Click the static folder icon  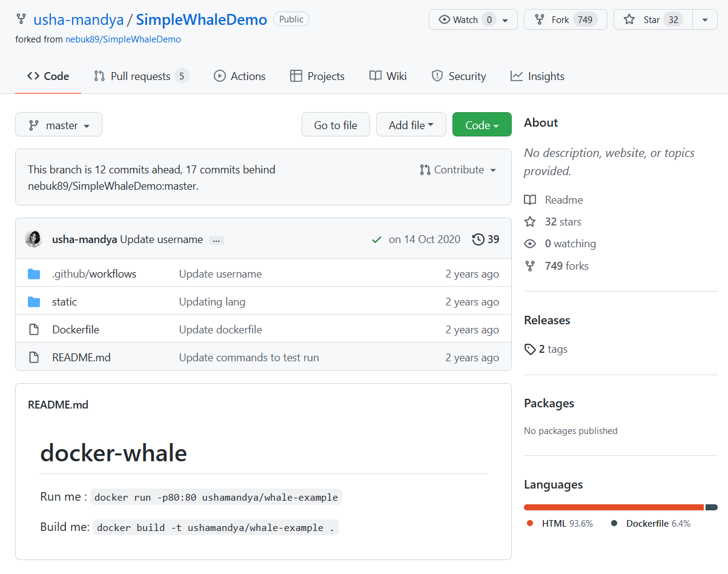34,302
